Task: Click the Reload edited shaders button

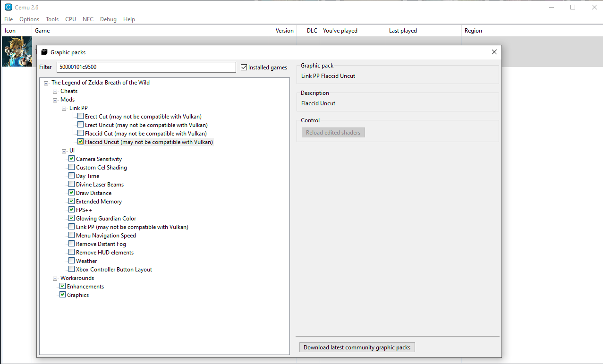Action: pyautogui.click(x=333, y=133)
